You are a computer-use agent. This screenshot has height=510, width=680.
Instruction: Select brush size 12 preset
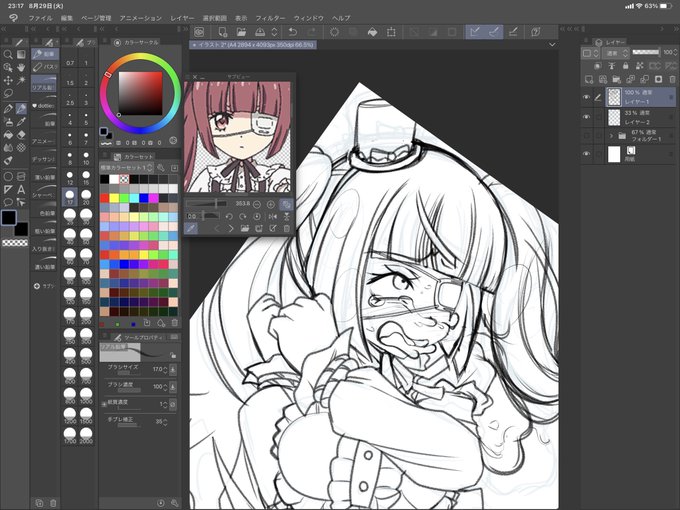pyautogui.click(x=70, y=177)
